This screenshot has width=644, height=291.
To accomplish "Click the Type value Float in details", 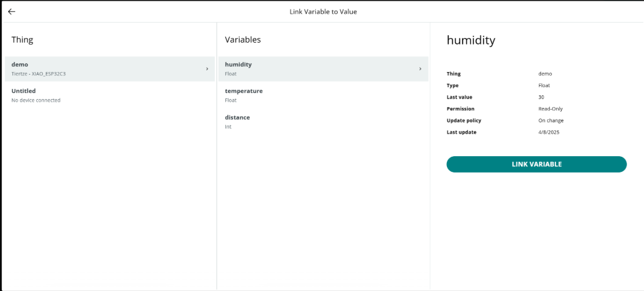I will (x=544, y=85).
